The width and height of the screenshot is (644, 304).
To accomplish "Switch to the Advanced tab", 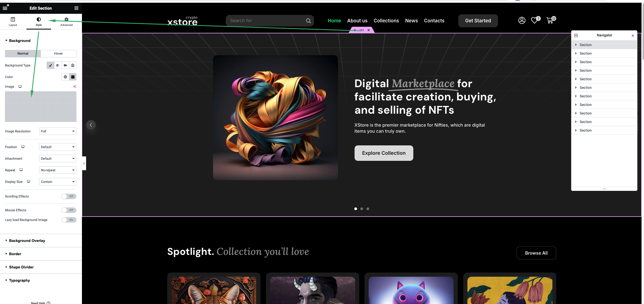I will click(x=66, y=22).
